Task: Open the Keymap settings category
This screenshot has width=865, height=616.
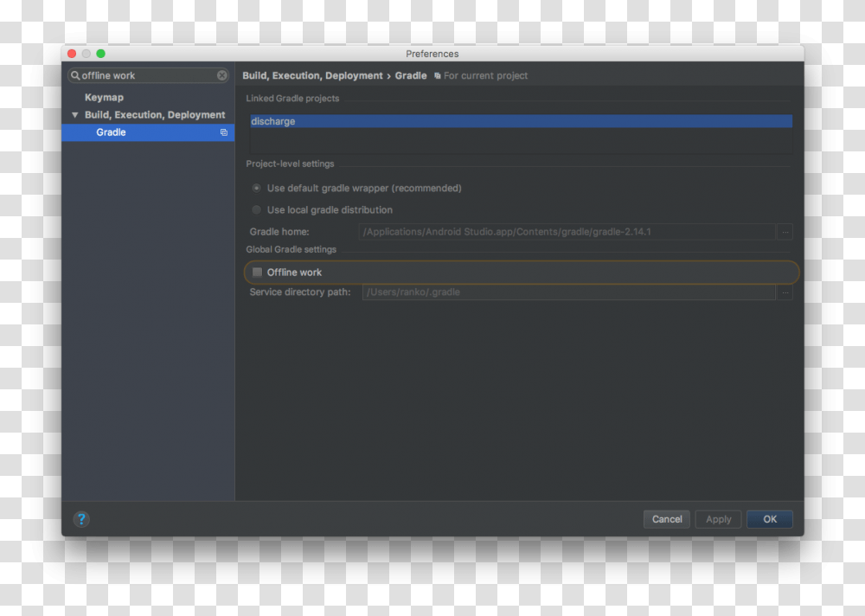Action: pyautogui.click(x=104, y=98)
